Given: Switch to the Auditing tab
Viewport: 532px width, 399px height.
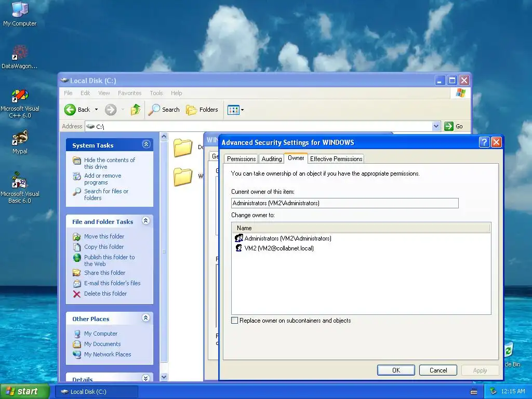Looking at the screenshot, I should pos(271,159).
